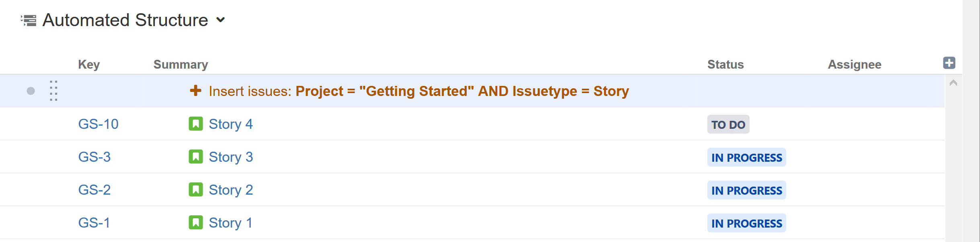This screenshot has width=980, height=242.
Task: Click the structure list icon beside the title
Action: pyautogui.click(x=29, y=20)
